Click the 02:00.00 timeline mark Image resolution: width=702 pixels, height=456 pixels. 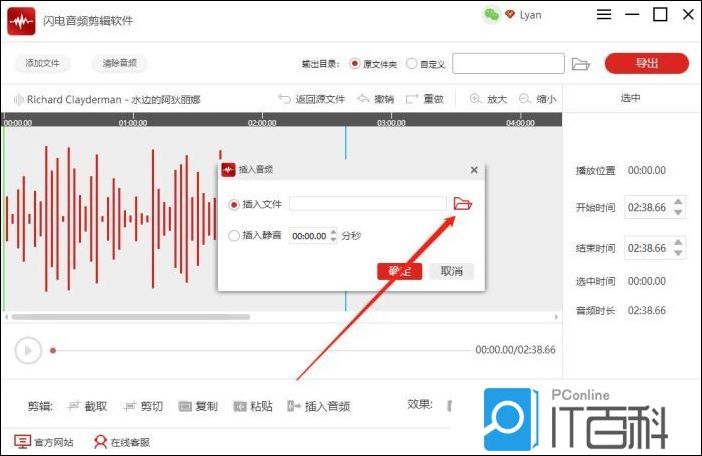click(262, 123)
